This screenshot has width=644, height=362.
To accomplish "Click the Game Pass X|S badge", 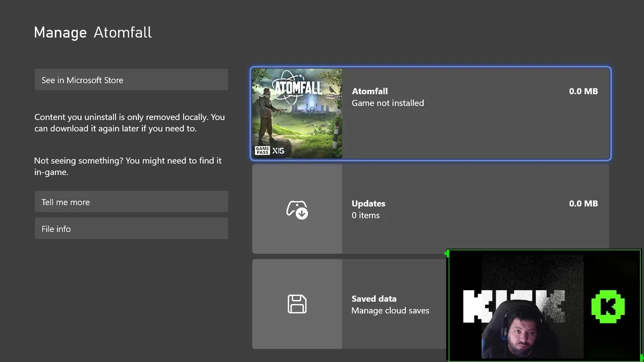I will (269, 150).
